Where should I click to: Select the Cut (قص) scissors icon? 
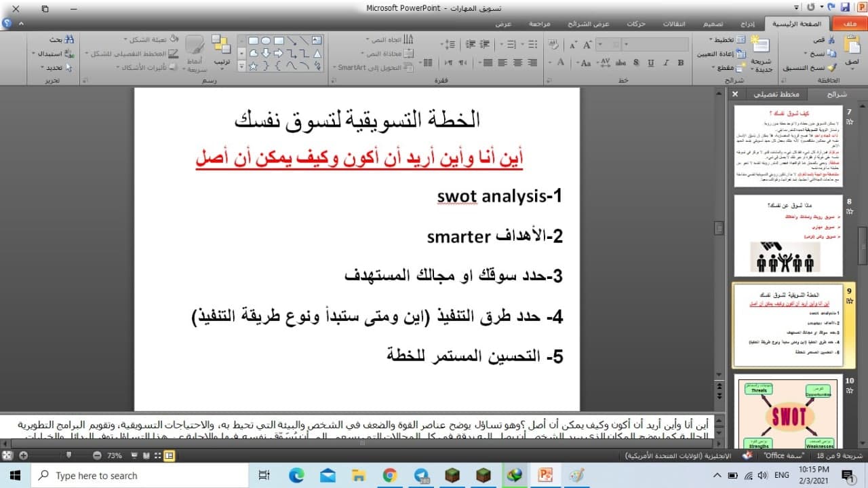(831, 39)
